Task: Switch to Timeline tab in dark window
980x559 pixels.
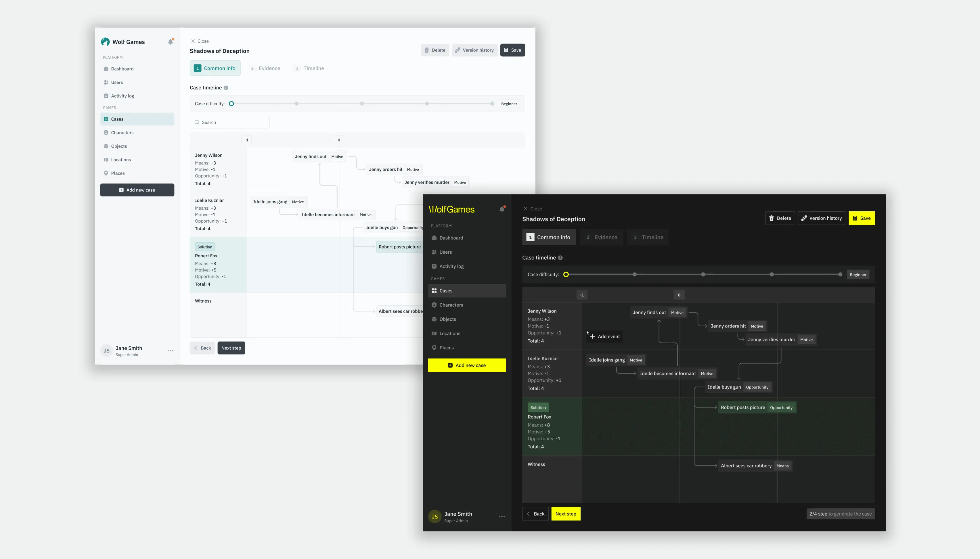Action: [x=648, y=237]
